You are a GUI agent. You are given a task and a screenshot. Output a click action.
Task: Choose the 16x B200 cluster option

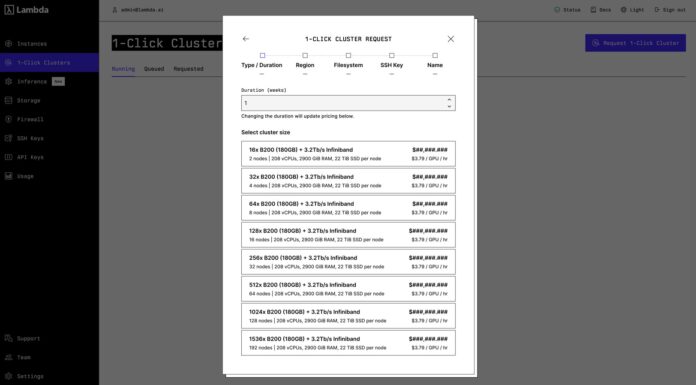click(x=348, y=154)
